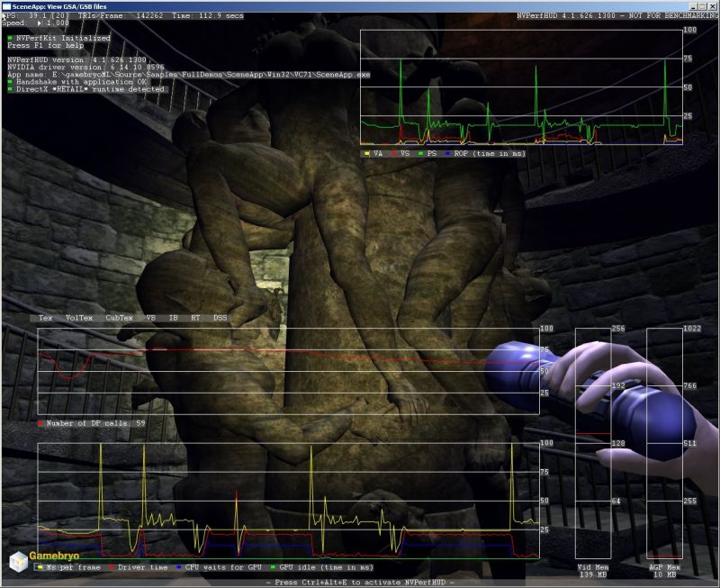720x588 pixels.
Task: Click the 'DirectX *RETAIL* runtime detected' text
Action: click(90, 89)
